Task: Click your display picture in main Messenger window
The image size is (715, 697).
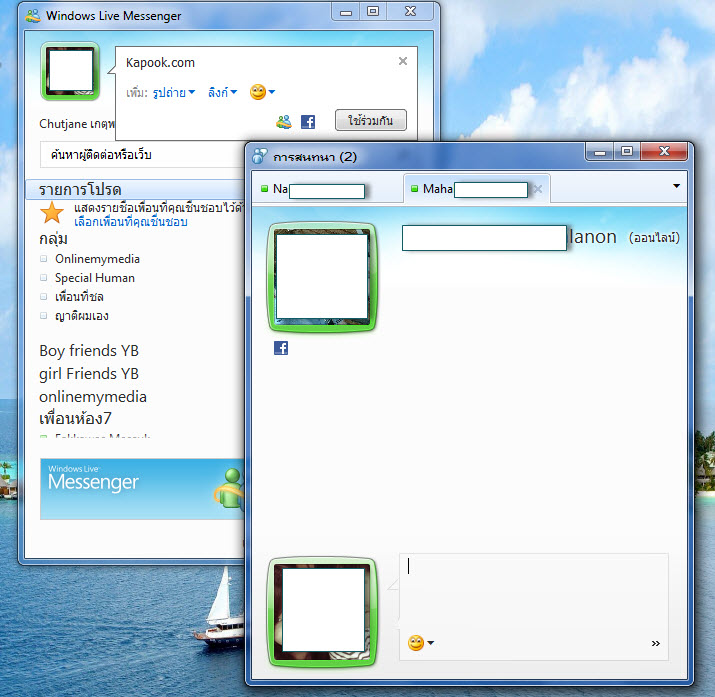Action: (x=70, y=71)
